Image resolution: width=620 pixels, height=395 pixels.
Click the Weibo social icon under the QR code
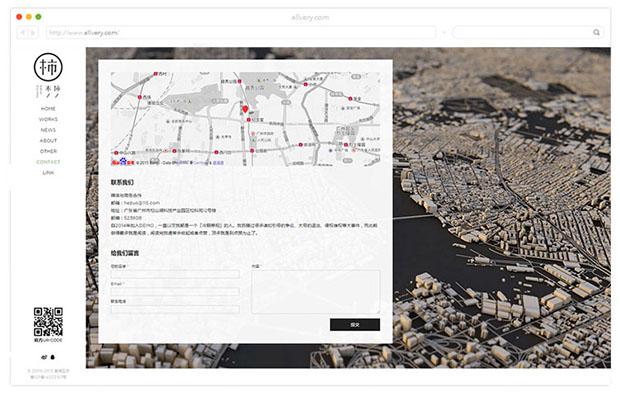(x=44, y=357)
